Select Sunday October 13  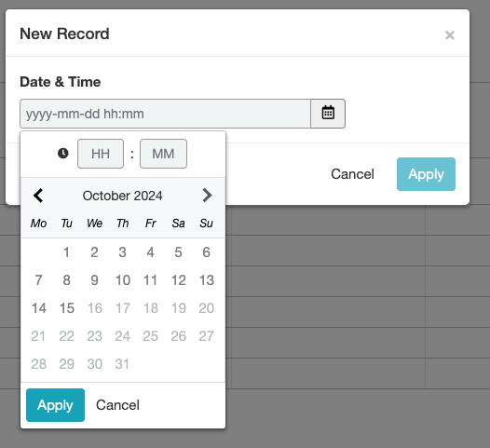tap(207, 280)
